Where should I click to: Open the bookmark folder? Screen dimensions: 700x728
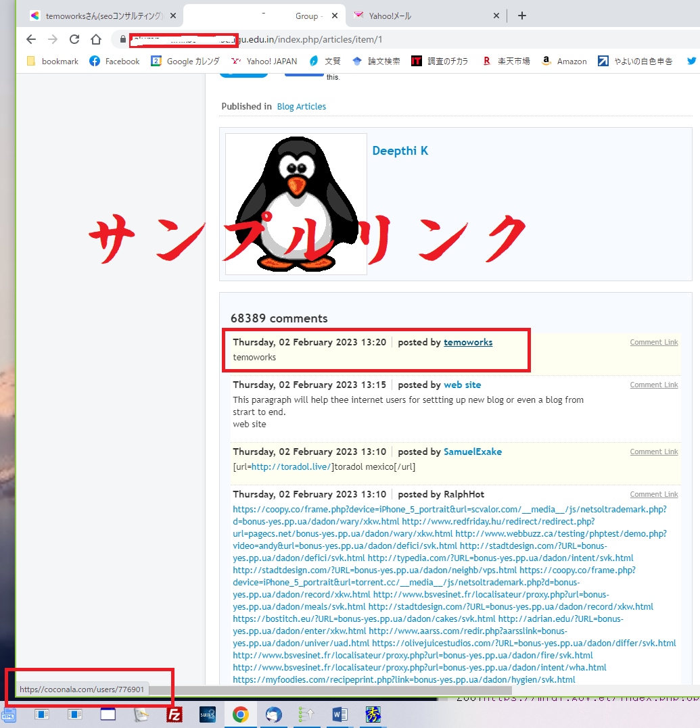(53, 62)
